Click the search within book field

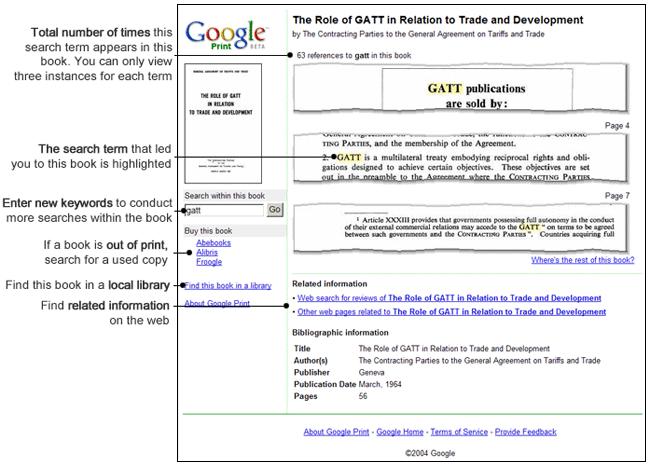tap(225, 211)
